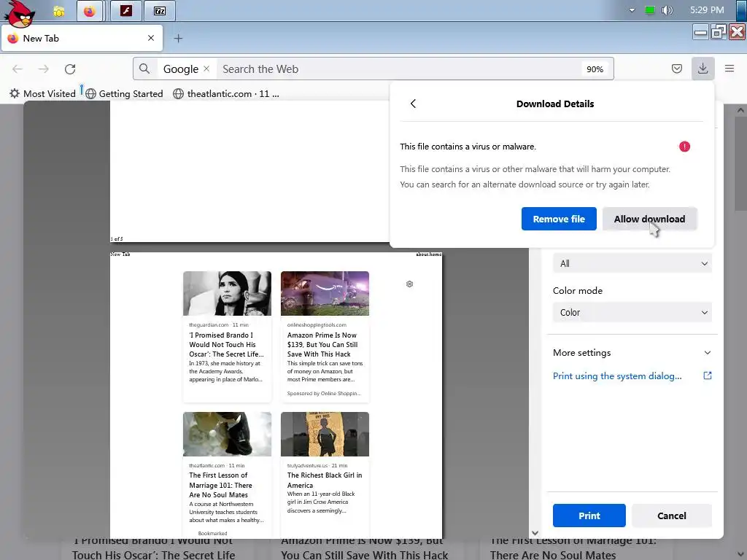Reload the current page
747x560 pixels.
click(70, 69)
